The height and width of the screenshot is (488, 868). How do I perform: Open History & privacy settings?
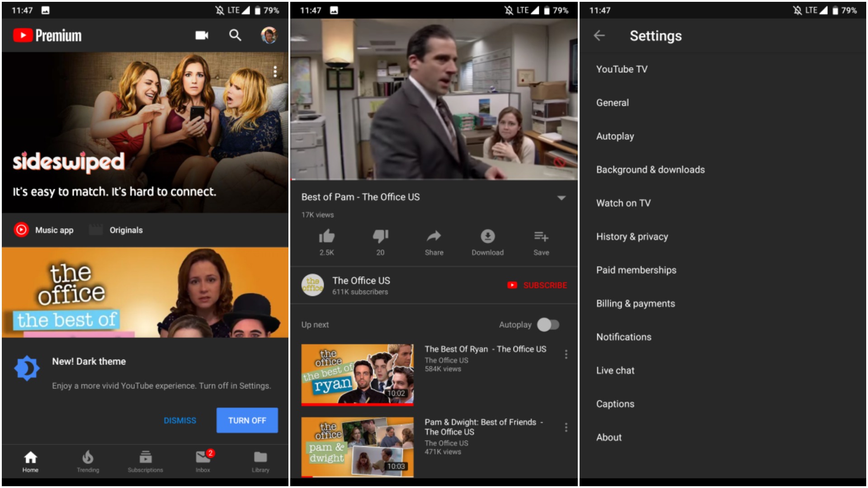(x=723, y=236)
